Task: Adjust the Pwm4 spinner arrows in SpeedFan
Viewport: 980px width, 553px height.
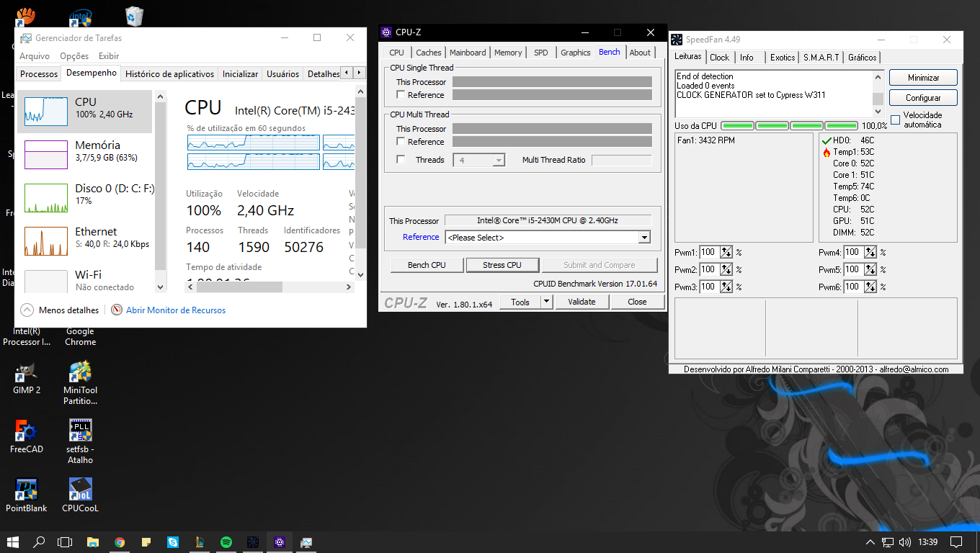Action: point(870,252)
